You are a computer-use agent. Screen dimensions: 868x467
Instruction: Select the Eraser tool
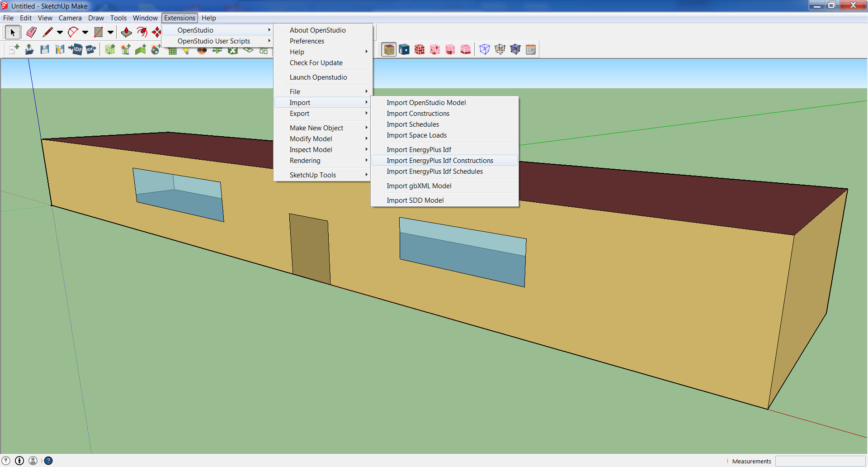pos(31,32)
